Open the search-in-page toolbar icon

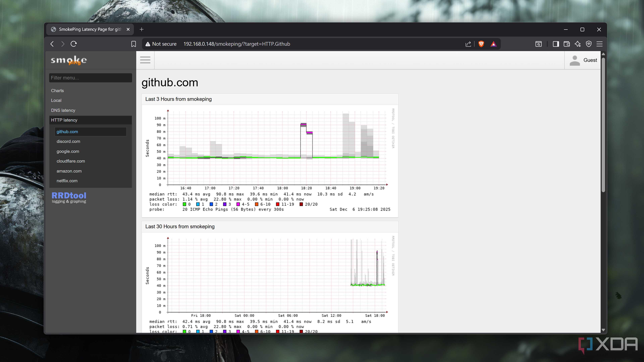click(538, 44)
